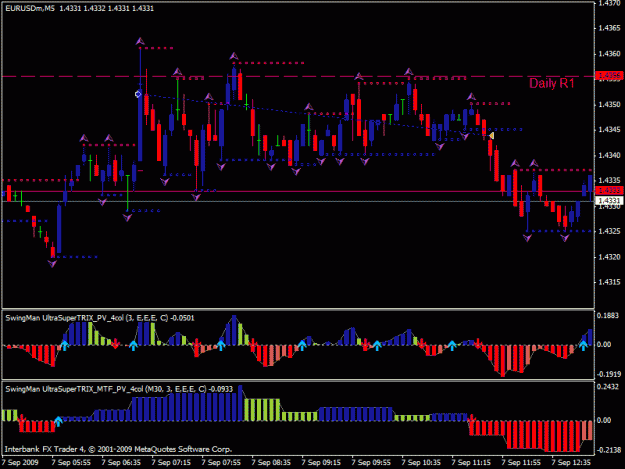Click the 7 Sep 09:55 time axis label
Image resolution: width=625 pixels, height=469 pixels.
pyautogui.click(x=371, y=463)
